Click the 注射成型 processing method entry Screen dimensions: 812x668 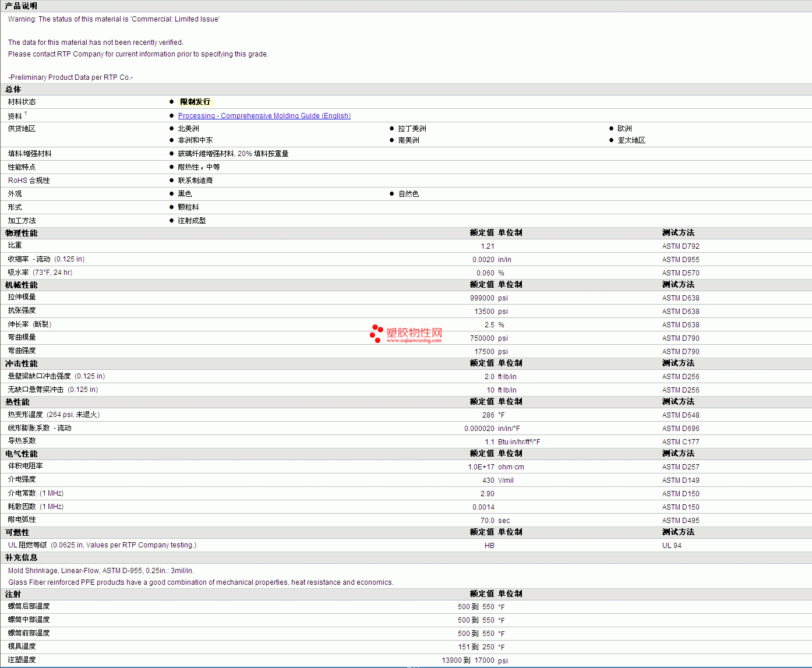[x=192, y=221]
